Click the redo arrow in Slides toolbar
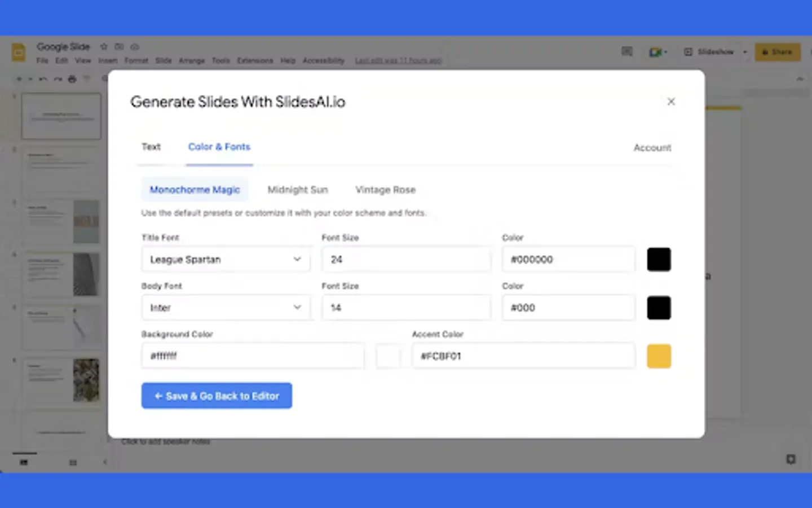The image size is (812, 508). [58, 79]
